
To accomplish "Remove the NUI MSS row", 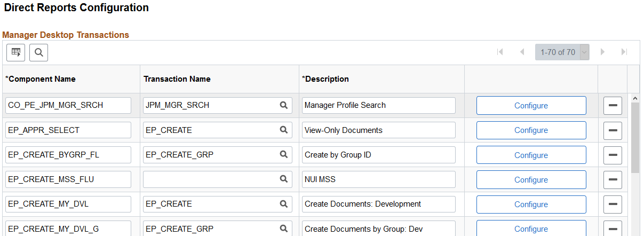I will click(613, 179).
